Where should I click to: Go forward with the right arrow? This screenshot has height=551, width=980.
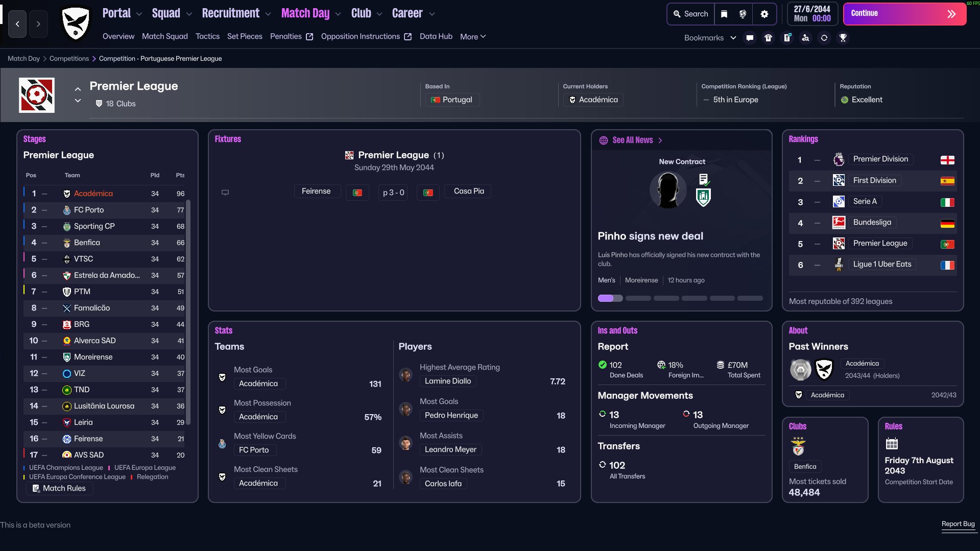pos(38,24)
